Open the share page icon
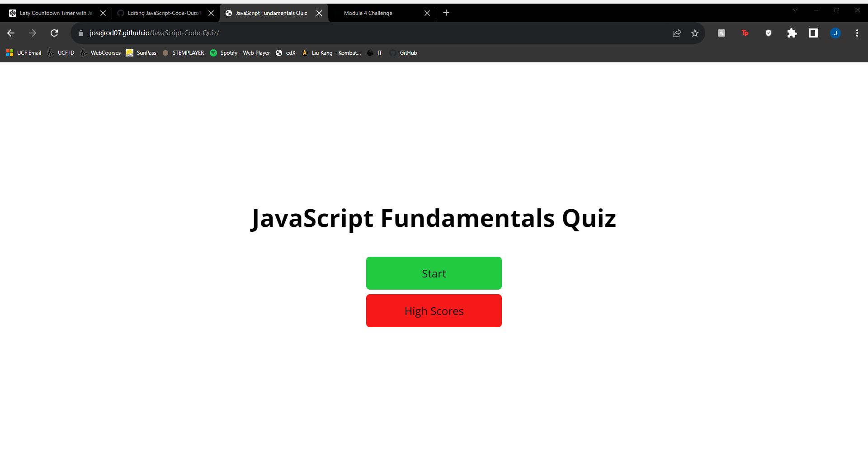Screen dimensions: 868x470 click(x=677, y=33)
